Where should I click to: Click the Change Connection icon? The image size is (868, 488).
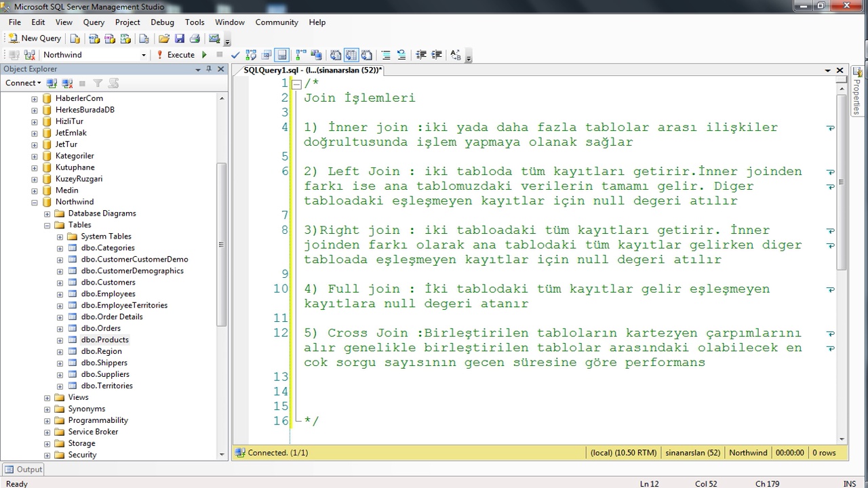[x=30, y=55]
